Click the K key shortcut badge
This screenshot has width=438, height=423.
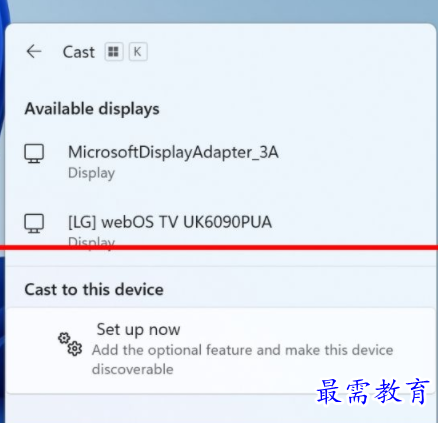138,52
